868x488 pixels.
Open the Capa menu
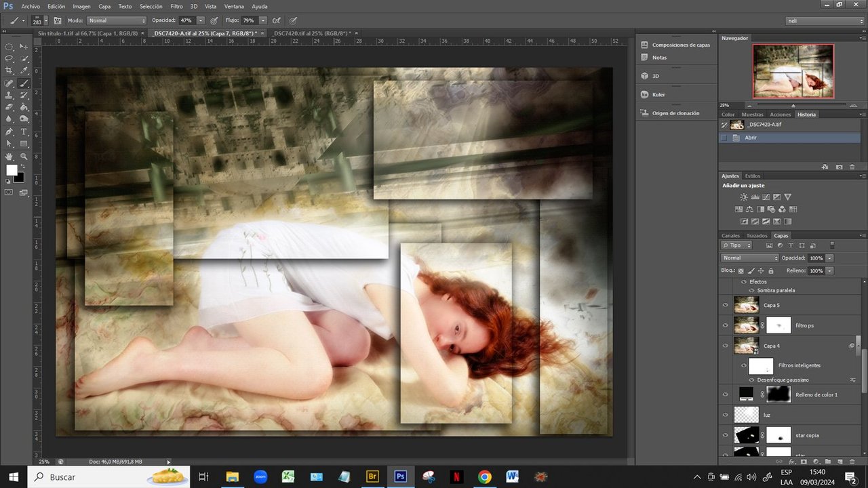tap(104, 6)
